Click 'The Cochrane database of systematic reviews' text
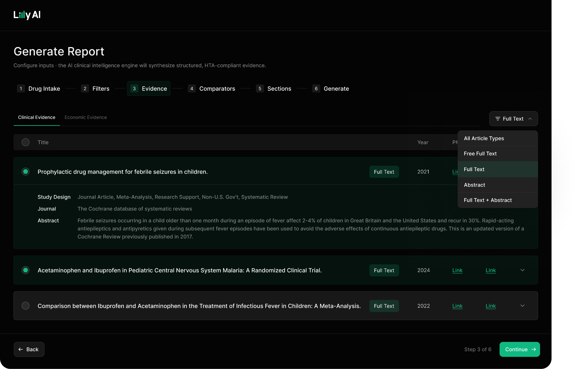 coord(135,209)
